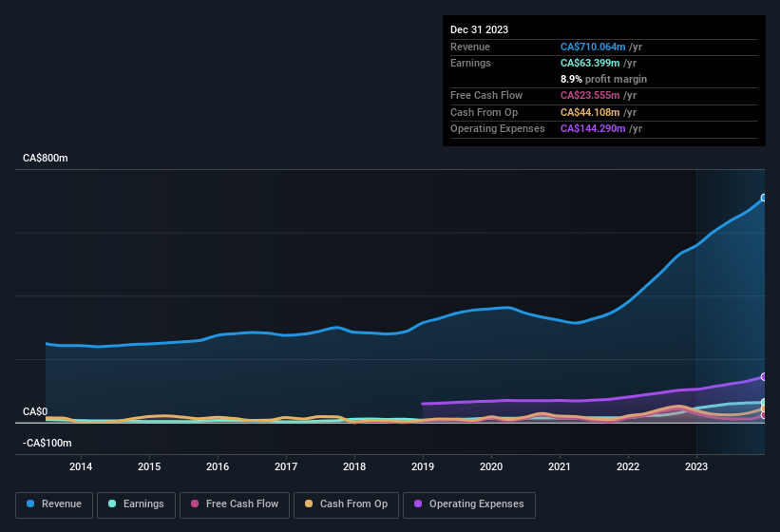The width and height of the screenshot is (780, 532).
Task: Toggle the Free Cash Flow legend button
Action: click(x=235, y=504)
